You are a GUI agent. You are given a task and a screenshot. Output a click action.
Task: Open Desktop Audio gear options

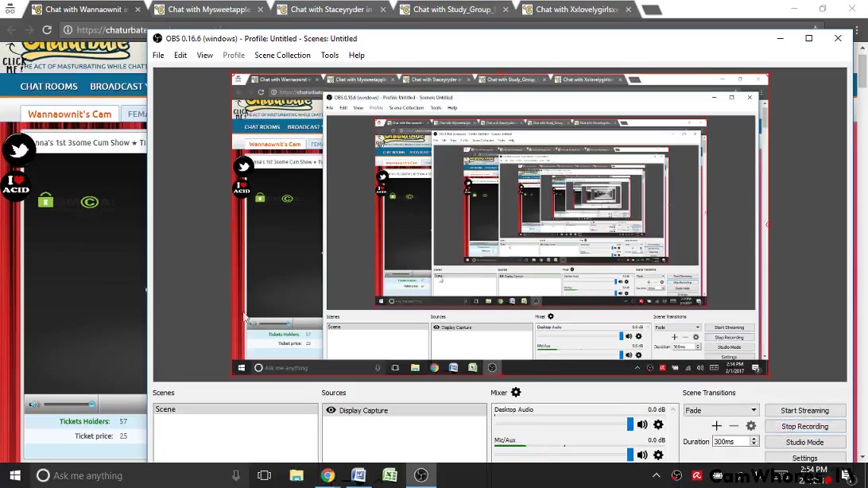pyautogui.click(x=658, y=424)
